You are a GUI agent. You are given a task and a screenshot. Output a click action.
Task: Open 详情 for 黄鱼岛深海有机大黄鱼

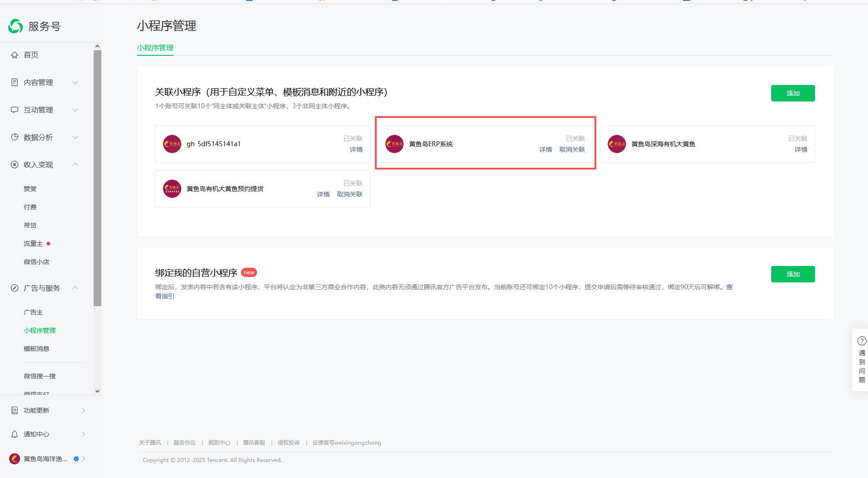point(801,149)
